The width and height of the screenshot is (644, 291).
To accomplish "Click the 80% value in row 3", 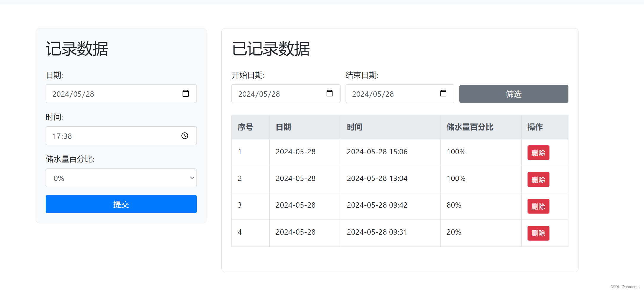I will coord(454,205).
